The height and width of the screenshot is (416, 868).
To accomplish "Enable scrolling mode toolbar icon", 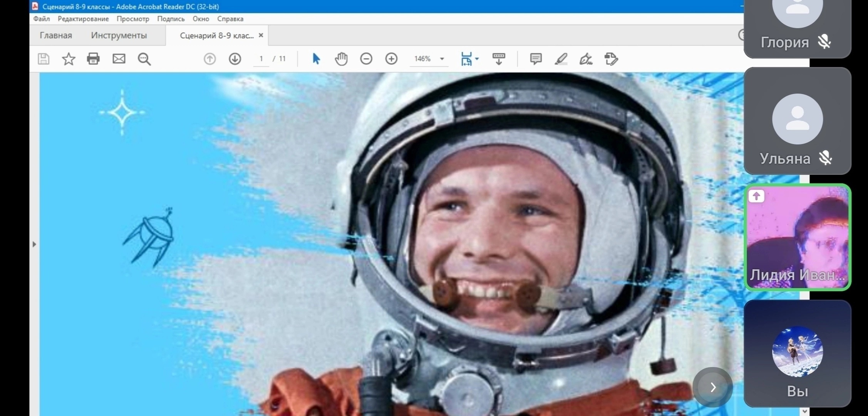I will click(499, 59).
